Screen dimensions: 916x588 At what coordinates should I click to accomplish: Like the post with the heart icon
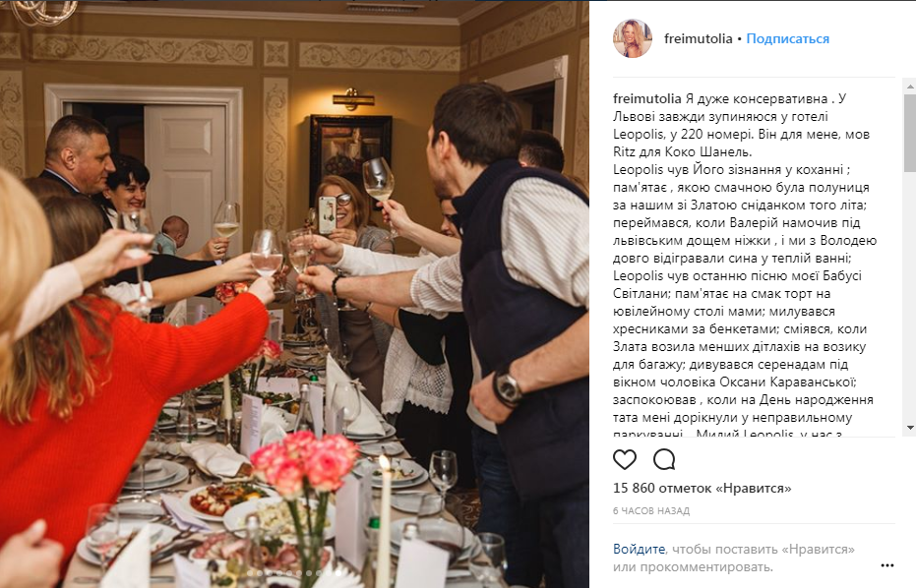tap(625, 459)
